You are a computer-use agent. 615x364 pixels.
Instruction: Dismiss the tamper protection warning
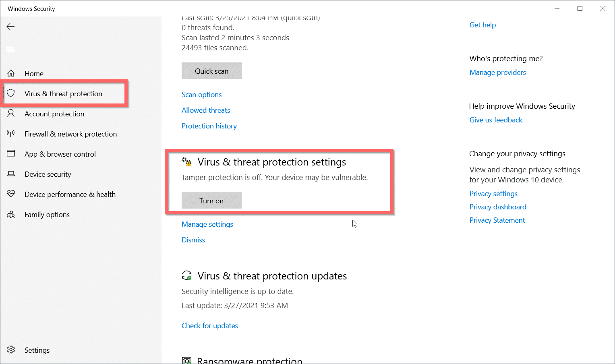pyautogui.click(x=193, y=240)
